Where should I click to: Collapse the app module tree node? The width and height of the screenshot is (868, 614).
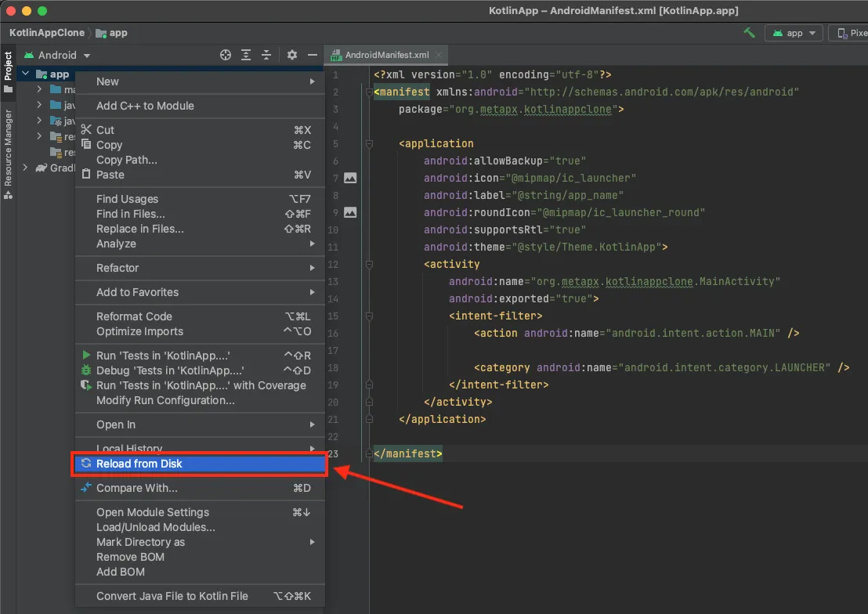(26, 73)
